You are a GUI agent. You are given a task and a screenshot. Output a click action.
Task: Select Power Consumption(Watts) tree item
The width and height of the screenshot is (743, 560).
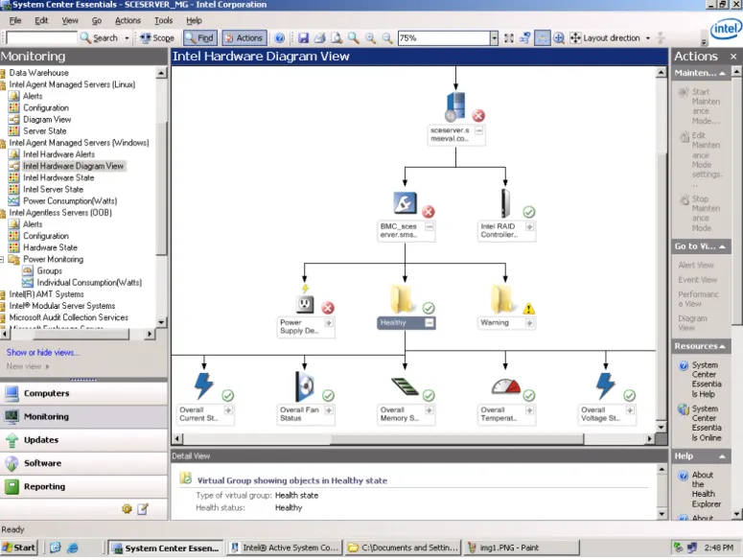click(x=70, y=200)
